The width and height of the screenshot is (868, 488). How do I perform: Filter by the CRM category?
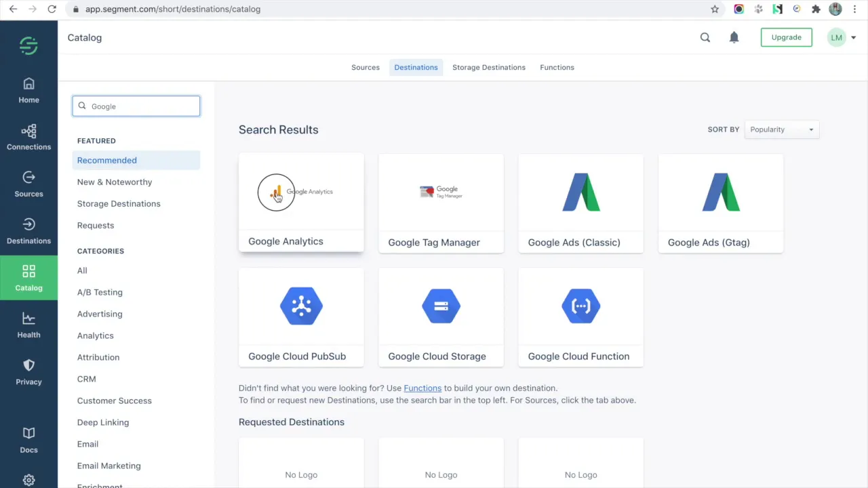87,379
